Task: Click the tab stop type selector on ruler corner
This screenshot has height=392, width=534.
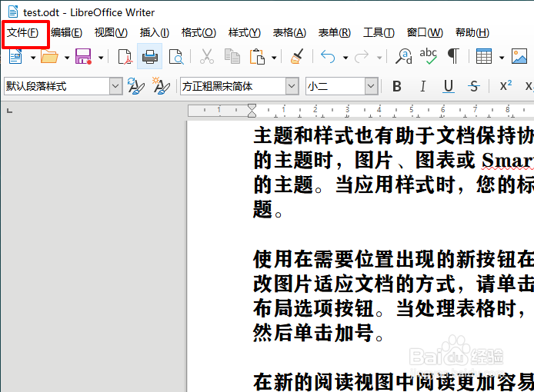Action: (9, 111)
